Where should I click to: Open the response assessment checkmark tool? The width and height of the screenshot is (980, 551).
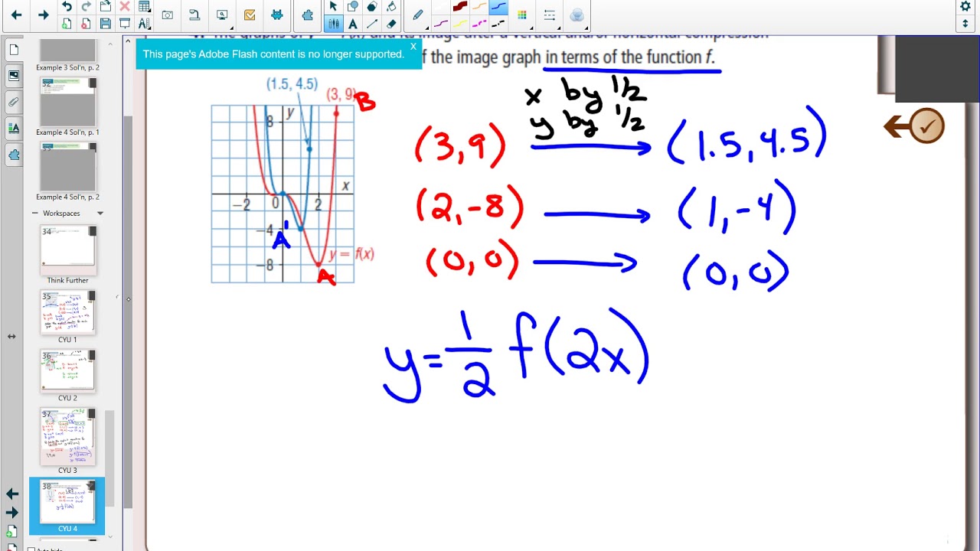pos(250,15)
